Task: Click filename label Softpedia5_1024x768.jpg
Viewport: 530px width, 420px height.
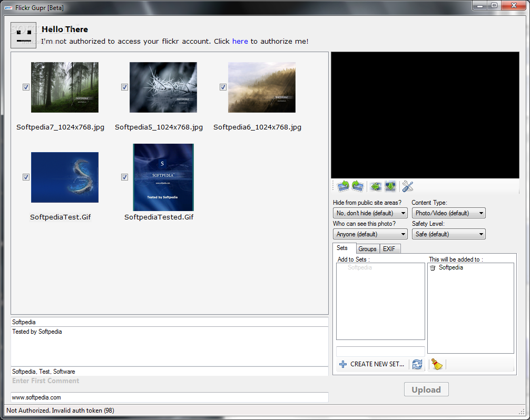Action: click(159, 127)
